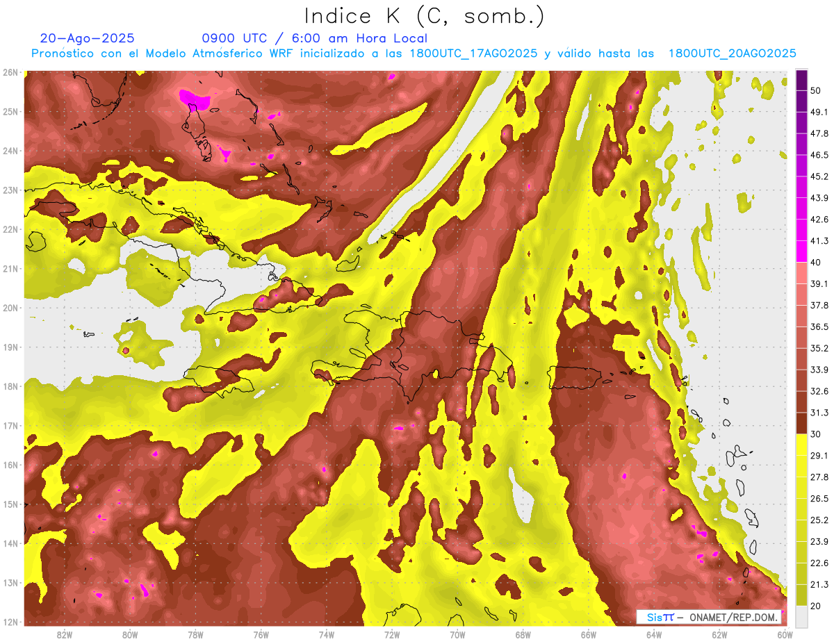Click the dark purple colorbar swatch above 50
This screenshot has height=644, width=834.
[x=801, y=79]
